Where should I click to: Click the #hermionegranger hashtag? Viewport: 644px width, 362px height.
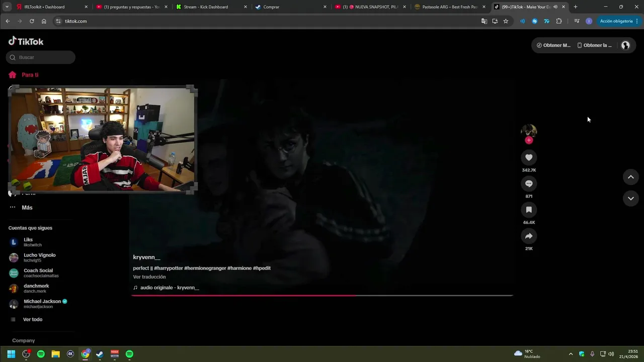205,268
